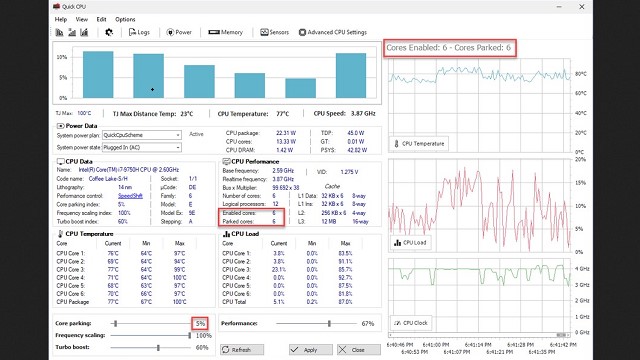Click the CPU Performance section icon

(x=226, y=162)
